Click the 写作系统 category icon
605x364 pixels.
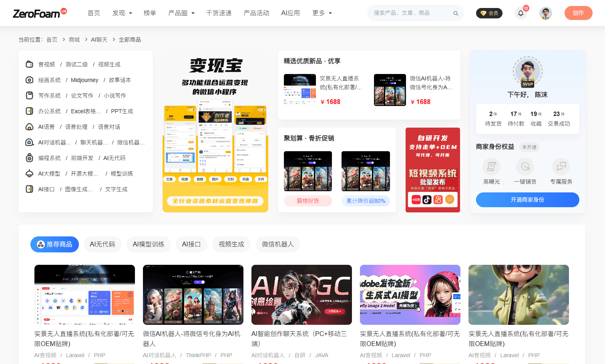click(x=29, y=95)
